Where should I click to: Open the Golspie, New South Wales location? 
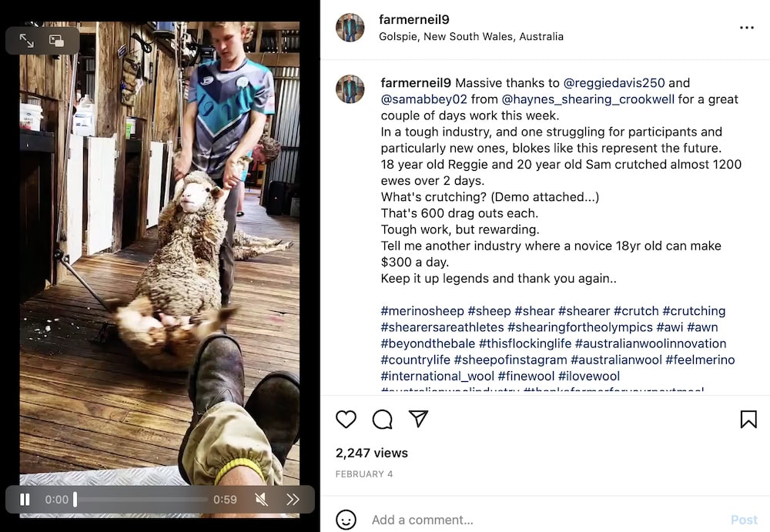471,36
